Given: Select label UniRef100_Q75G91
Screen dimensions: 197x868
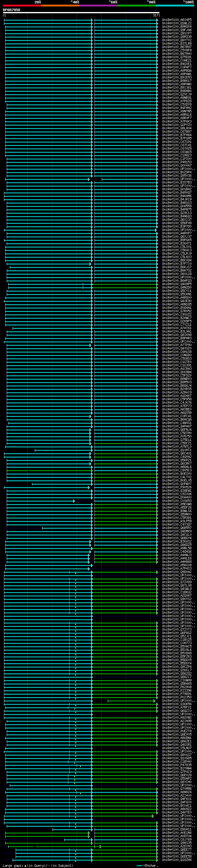Looking at the screenshot, I should 177,57.
